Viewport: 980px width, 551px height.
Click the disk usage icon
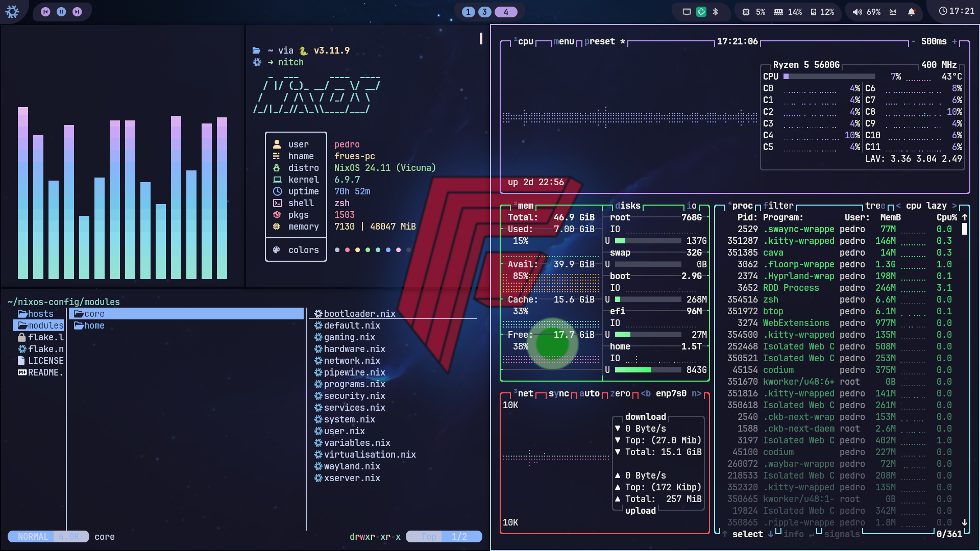(814, 12)
